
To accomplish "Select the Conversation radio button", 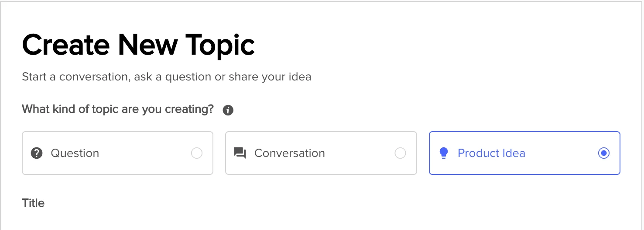I will pos(400,153).
